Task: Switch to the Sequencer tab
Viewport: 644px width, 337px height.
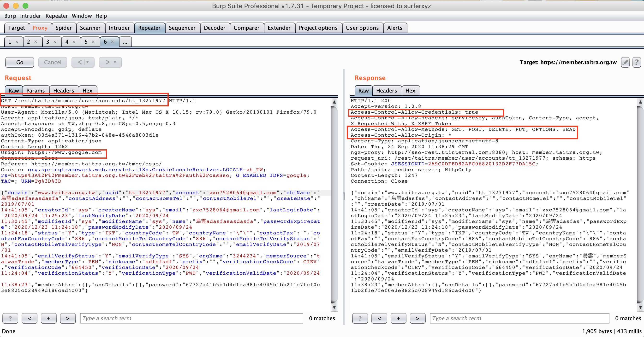Action: (182, 28)
